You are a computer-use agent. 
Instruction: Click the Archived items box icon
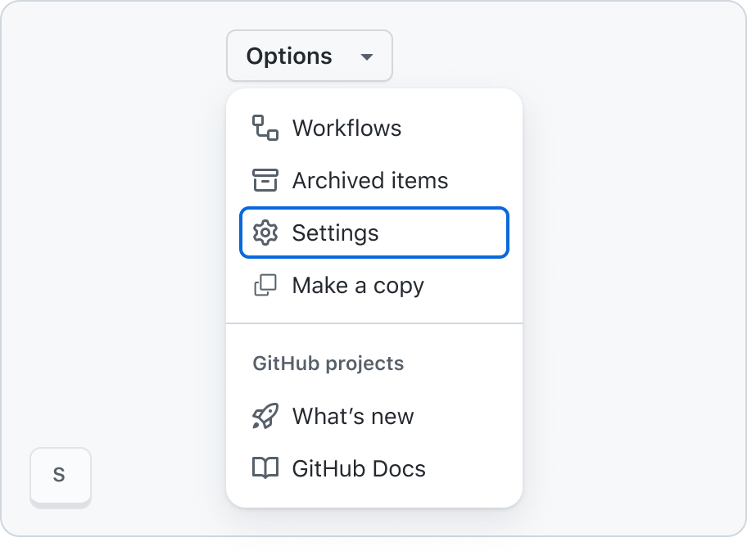click(265, 180)
